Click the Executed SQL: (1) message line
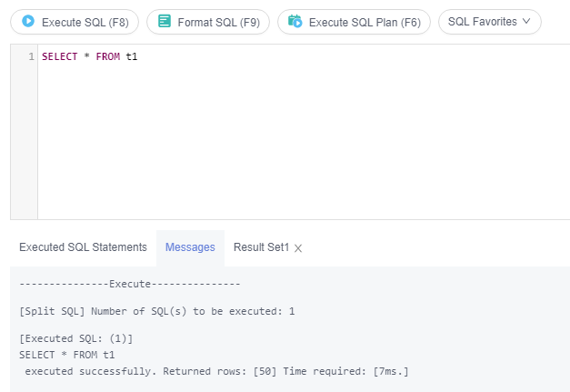570x392 pixels. point(76,338)
